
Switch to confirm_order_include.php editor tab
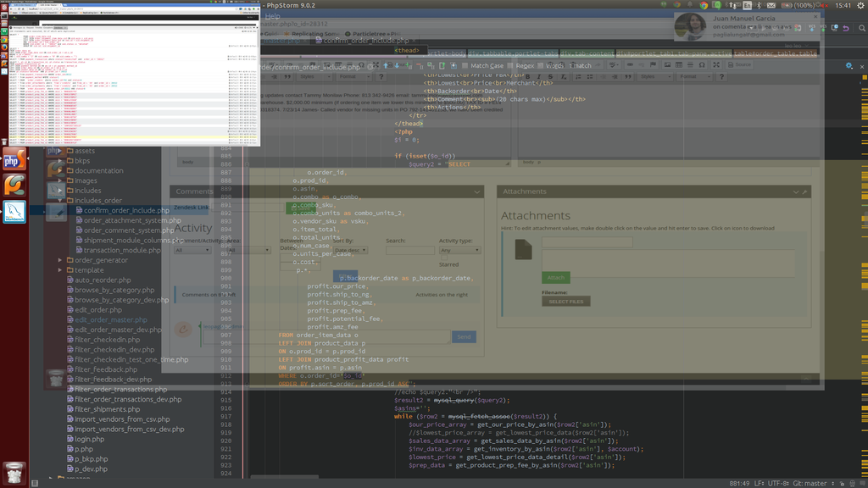367,40
